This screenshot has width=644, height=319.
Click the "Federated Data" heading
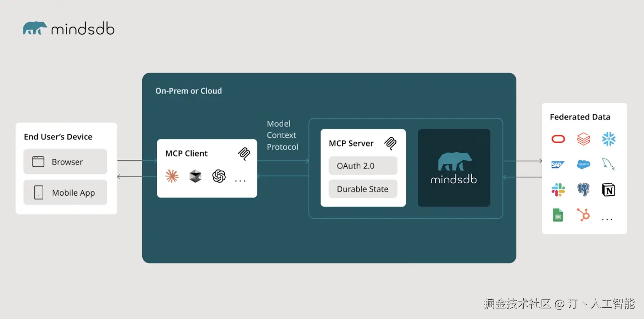point(580,117)
